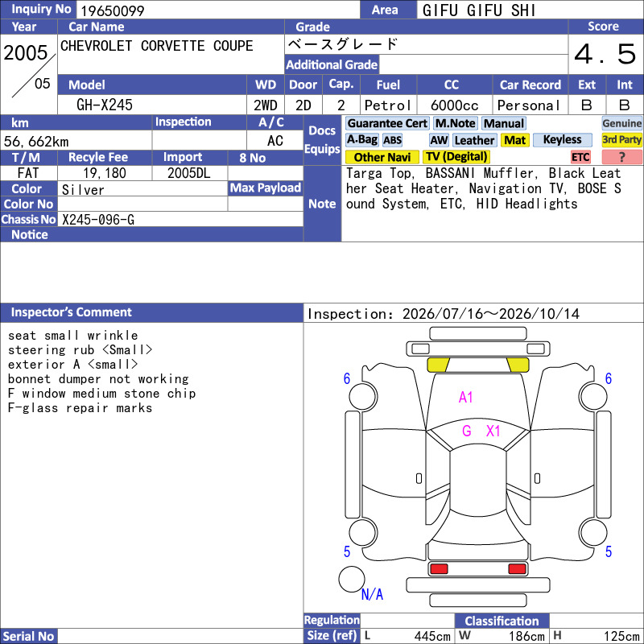Click the Guarantee Cert badge
The image size is (644, 644).
[x=387, y=123]
